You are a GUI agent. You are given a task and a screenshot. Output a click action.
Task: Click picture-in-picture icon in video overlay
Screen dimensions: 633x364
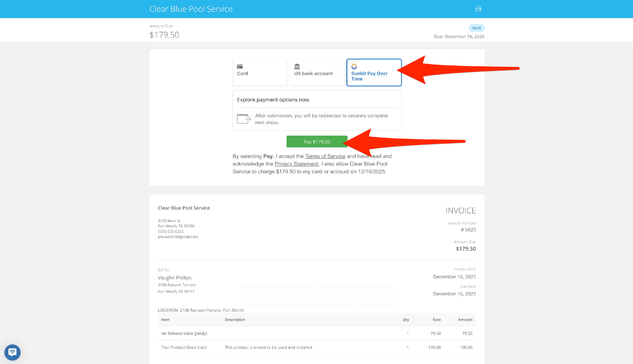tap(371, 292)
